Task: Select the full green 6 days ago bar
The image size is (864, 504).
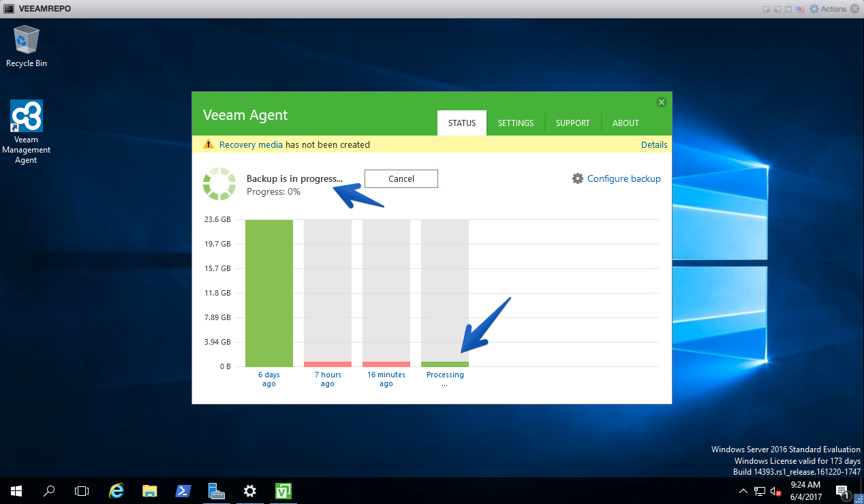Action: click(x=269, y=293)
